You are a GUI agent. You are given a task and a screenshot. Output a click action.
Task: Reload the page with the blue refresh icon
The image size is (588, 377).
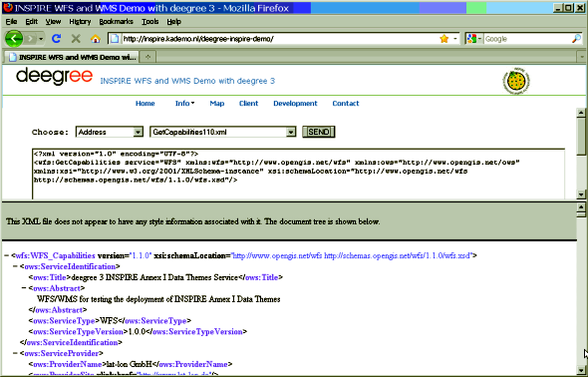pos(57,38)
